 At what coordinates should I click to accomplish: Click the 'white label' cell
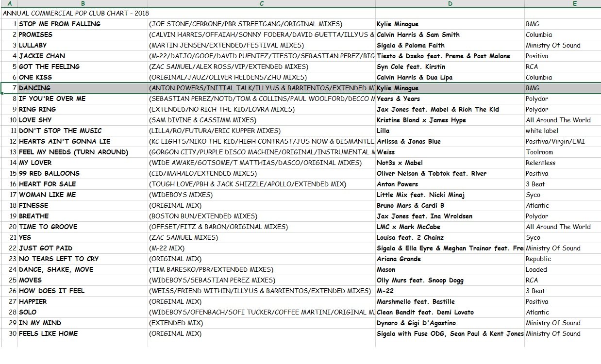563,131
